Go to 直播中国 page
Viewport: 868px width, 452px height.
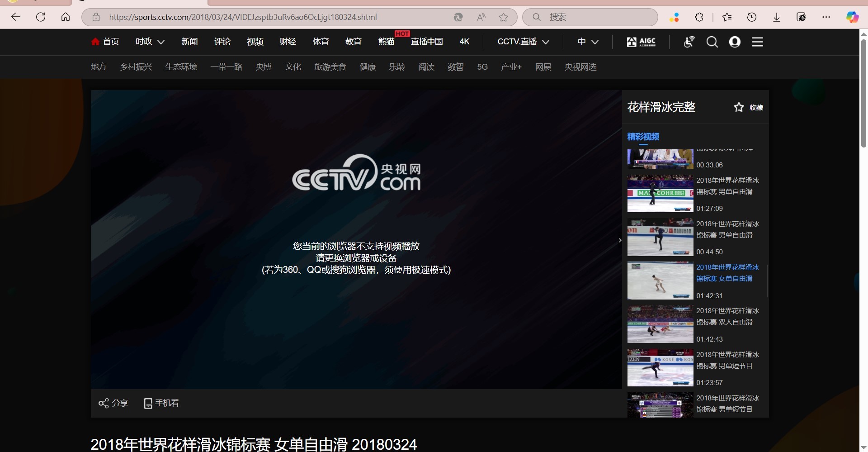[x=427, y=42]
